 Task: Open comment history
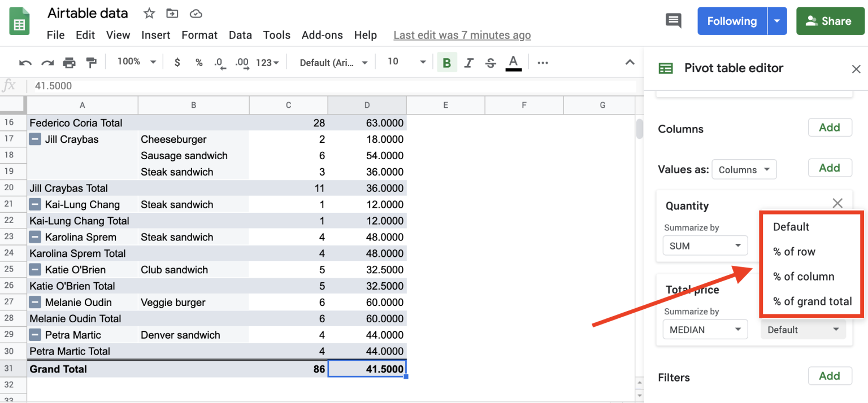673,20
